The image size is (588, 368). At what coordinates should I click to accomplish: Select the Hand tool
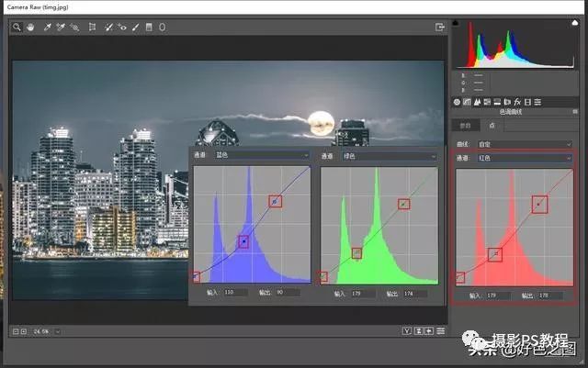29,28
